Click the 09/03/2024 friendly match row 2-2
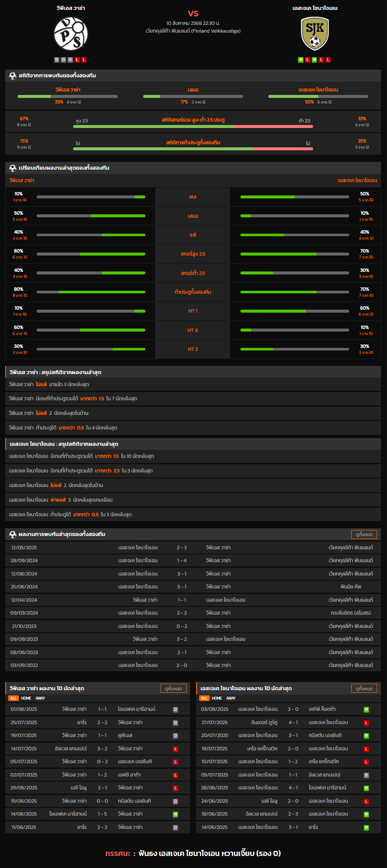The image size is (387, 868). point(193,613)
